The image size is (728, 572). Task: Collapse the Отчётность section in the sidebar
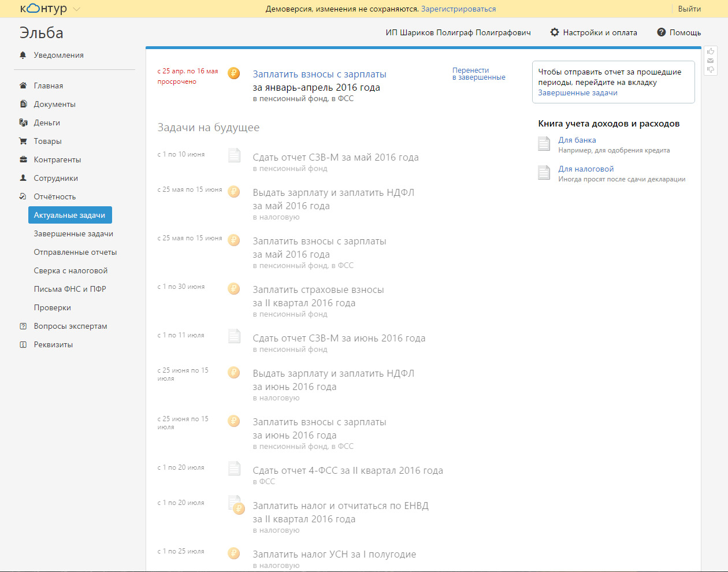tap(54, 196)
